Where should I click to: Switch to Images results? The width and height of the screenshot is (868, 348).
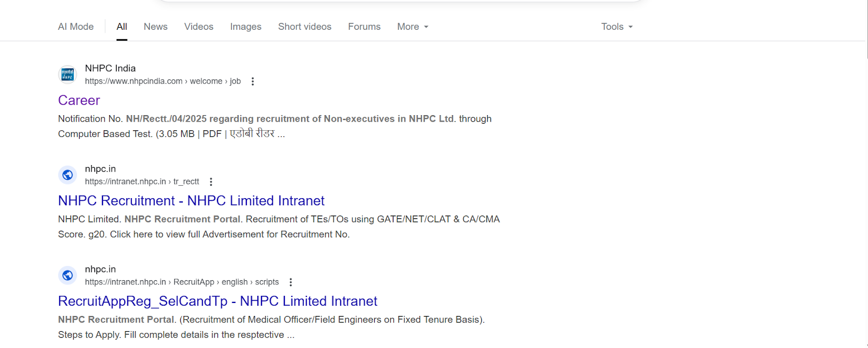click(x=246, y=27)
